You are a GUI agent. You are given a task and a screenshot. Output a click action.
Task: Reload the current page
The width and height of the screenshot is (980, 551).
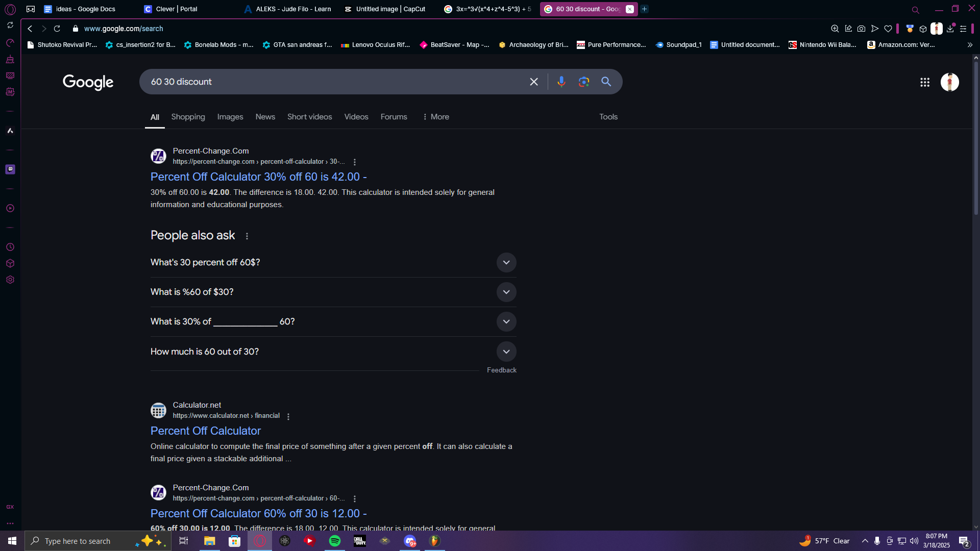(57, 29)
